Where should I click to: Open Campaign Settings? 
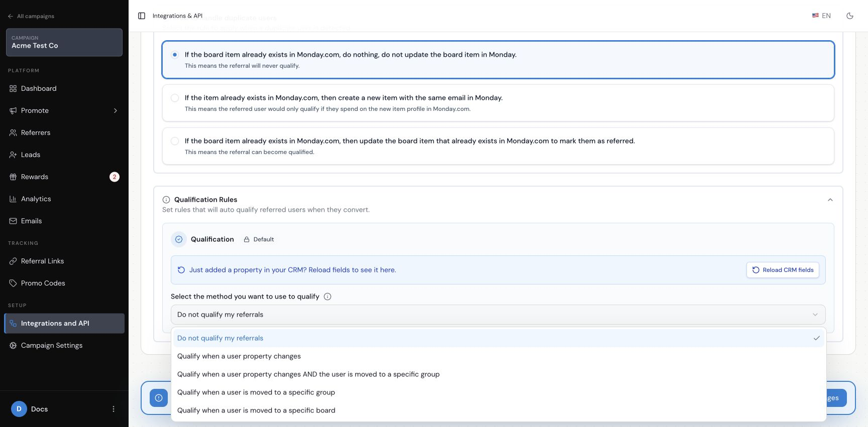click(64, 345)
